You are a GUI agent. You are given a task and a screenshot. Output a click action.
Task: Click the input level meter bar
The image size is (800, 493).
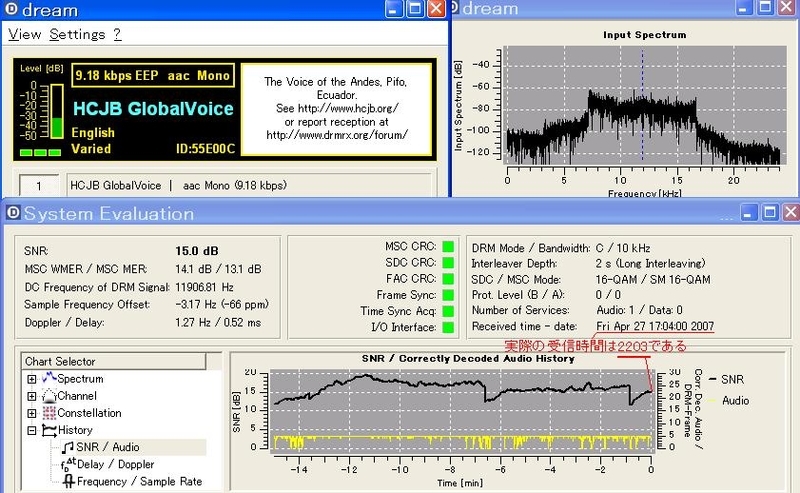pyautogui.click(x=57, y=111)
